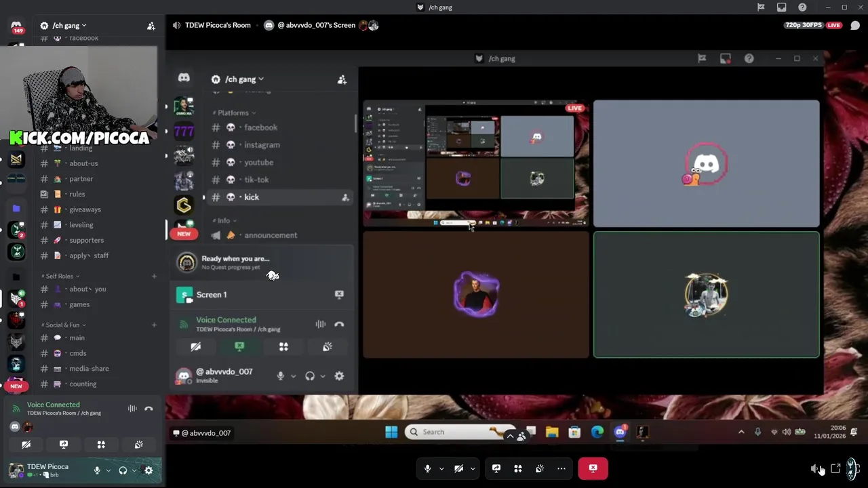Select the 777 server icon in streamed window
This screenshot has width=868, height=488.
(184, 131)
